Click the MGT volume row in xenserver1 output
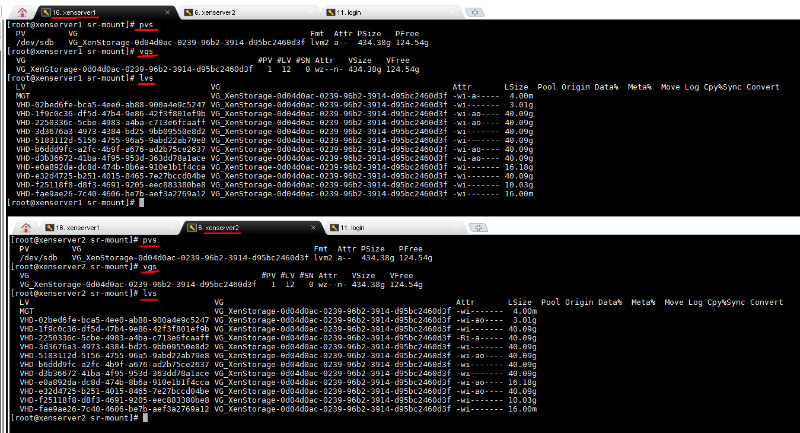 coord(27,95)
